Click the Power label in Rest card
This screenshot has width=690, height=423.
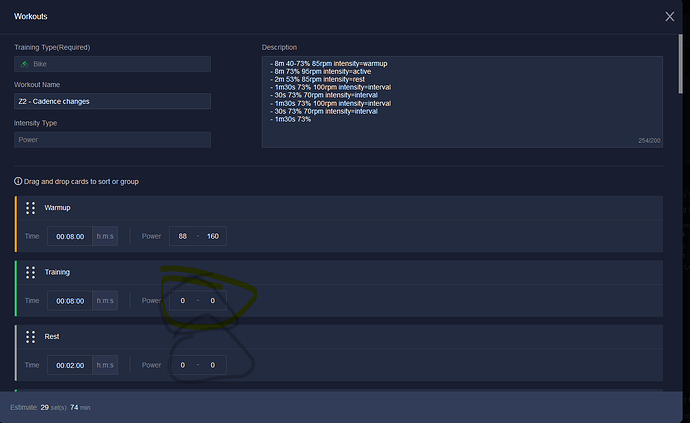[151, 365]
